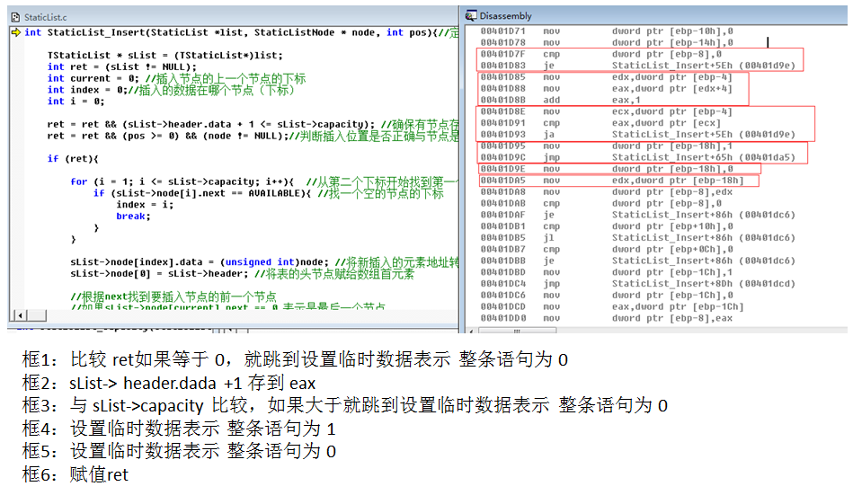Click the line starting 'int current = 0;'
The image size is (853, 504).
176,78
